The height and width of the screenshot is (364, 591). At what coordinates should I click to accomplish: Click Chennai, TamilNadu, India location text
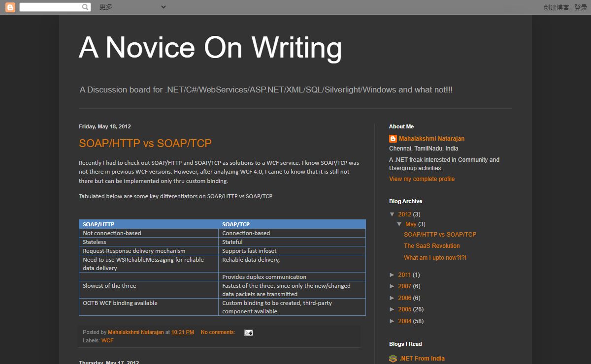(424, 149)
